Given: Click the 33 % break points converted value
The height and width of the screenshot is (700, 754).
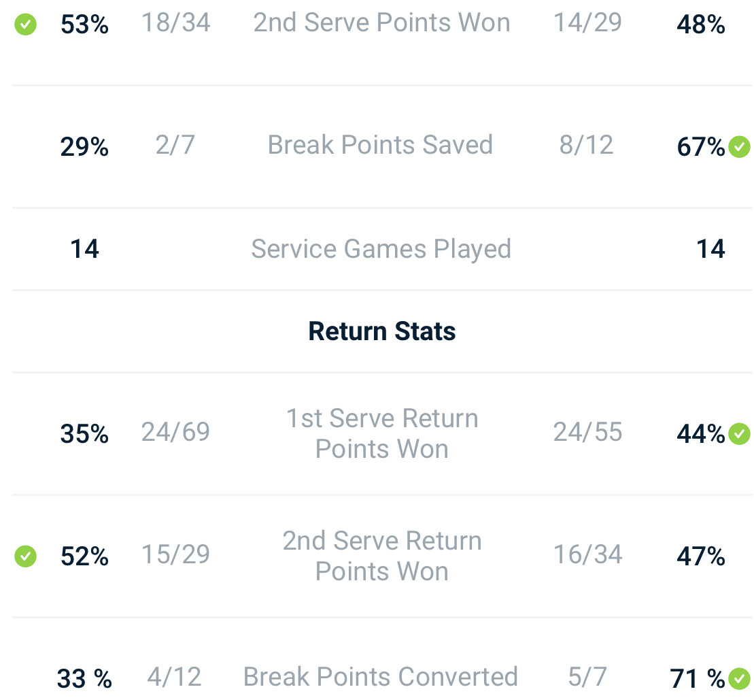Looking at the screenshot, I should tap(84, 678).
